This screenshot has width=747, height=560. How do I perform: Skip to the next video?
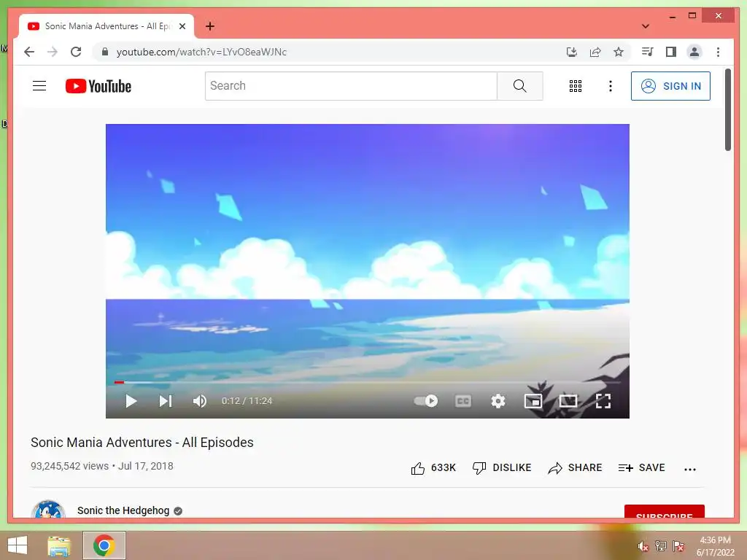coord(166,401)
